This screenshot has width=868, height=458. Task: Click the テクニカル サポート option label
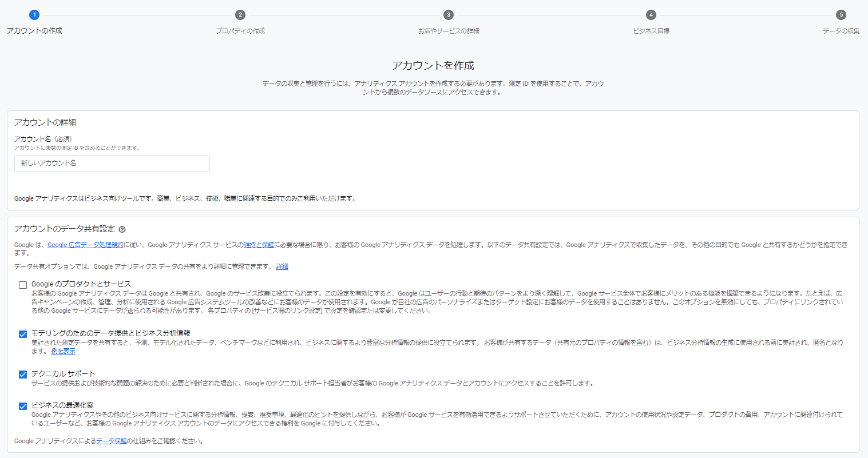point(64,374)
